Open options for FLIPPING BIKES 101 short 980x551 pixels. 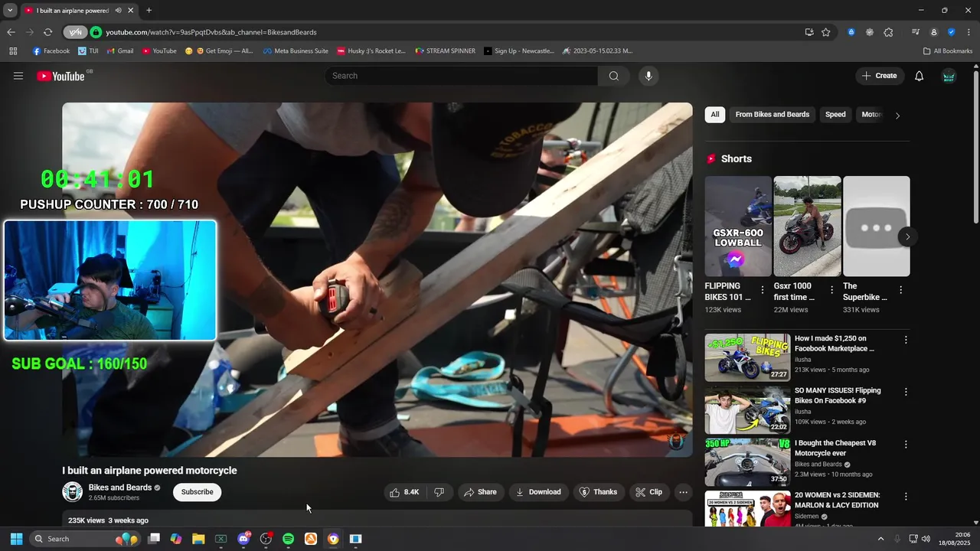[x=763, y=290]
